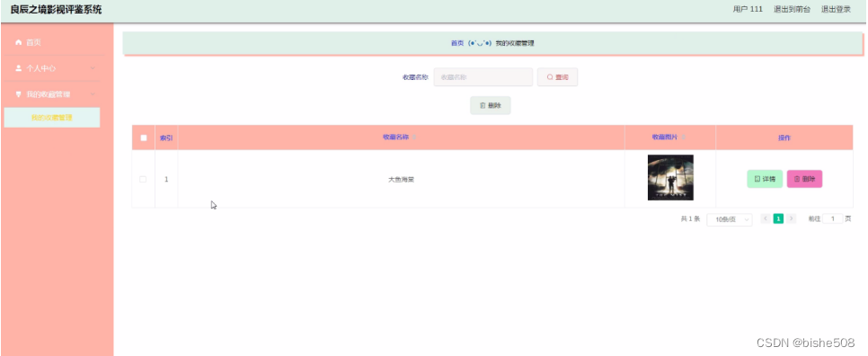Select the highlighted 我的收藏管理 submenu item
This screenshot has width=868, height=356.
point(52,118)
